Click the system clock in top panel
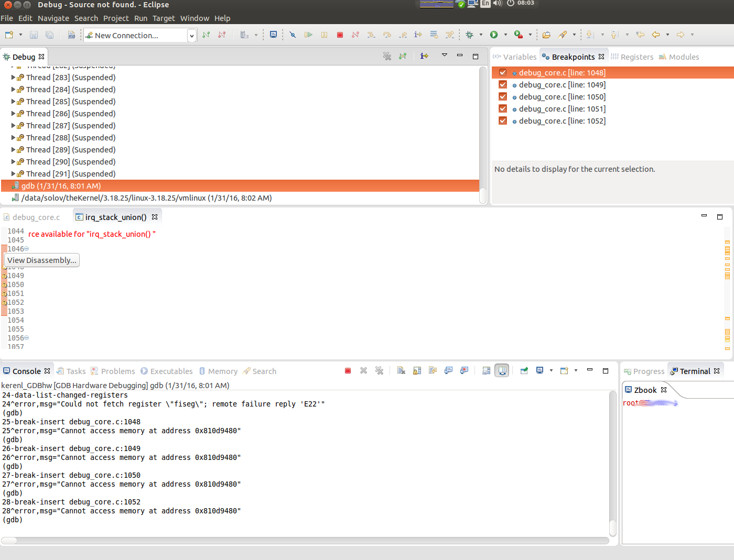 pyautogui.click(x=525, y=3)
